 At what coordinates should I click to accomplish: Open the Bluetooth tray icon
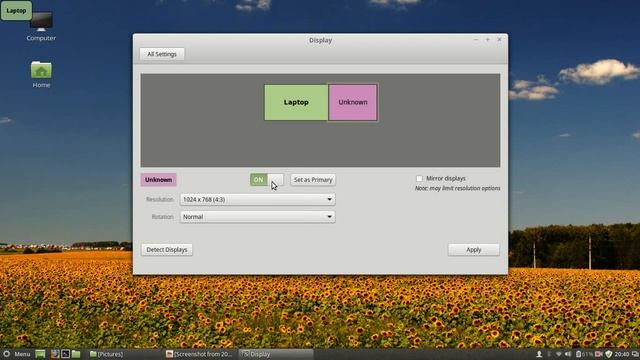549,354
